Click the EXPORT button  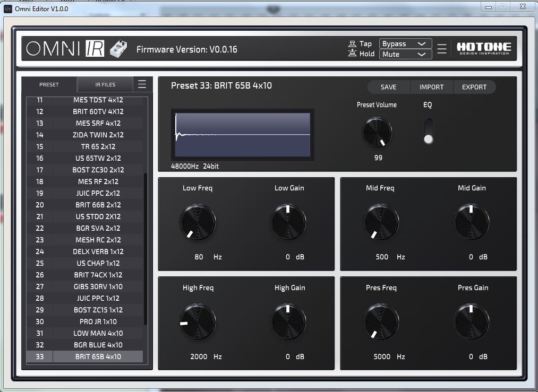[474, 87]
